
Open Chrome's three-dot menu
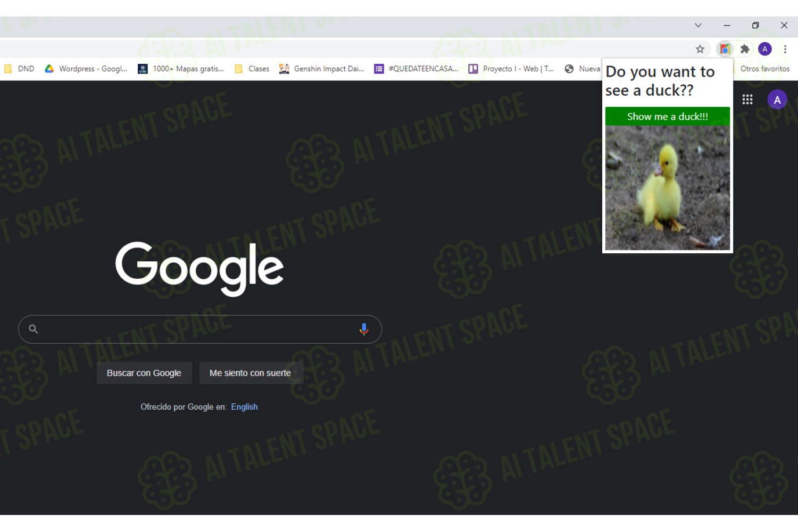pos(785,49)
